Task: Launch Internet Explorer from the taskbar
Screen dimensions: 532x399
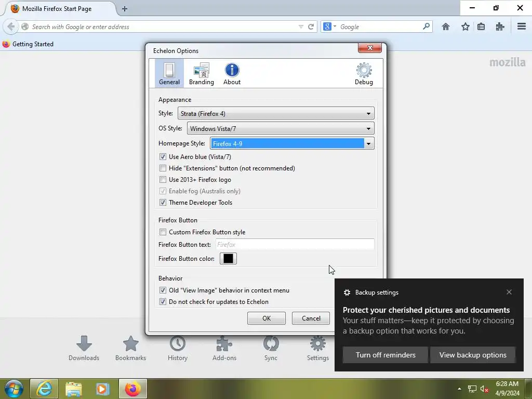Action: [44, 389]
